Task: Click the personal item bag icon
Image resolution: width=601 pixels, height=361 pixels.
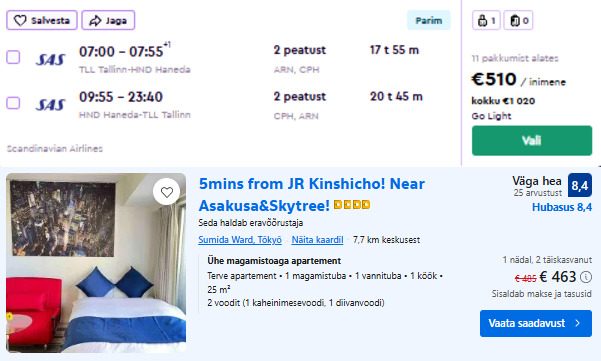Action: click(x=483, y=20)
